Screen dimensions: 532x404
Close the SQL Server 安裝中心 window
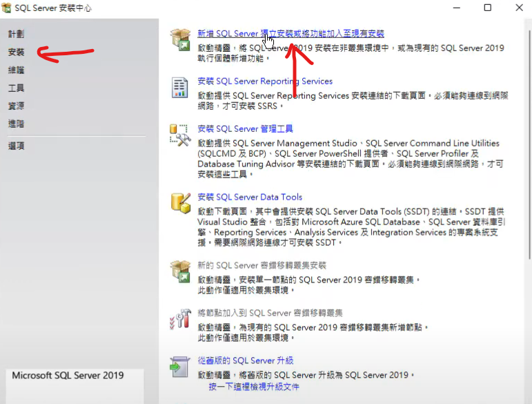519,8
